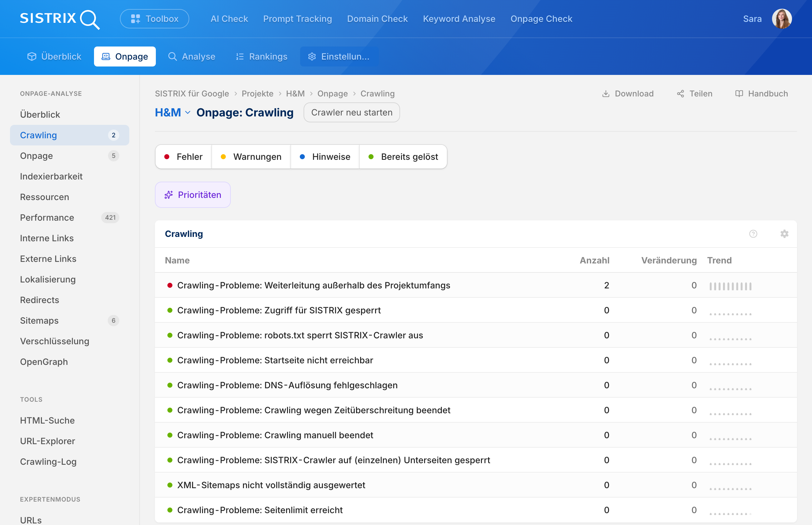The image size is (812, 525).
Task: Go to Prompt Tracking
Action: (x=297, y=19)
